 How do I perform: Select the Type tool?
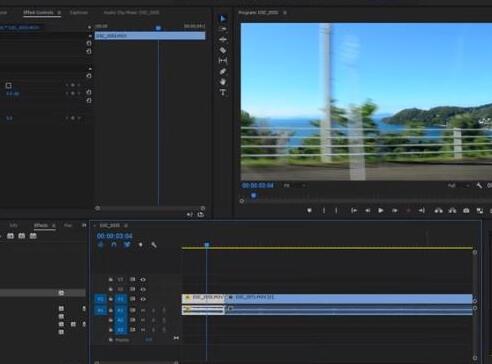tap(223, 92)
